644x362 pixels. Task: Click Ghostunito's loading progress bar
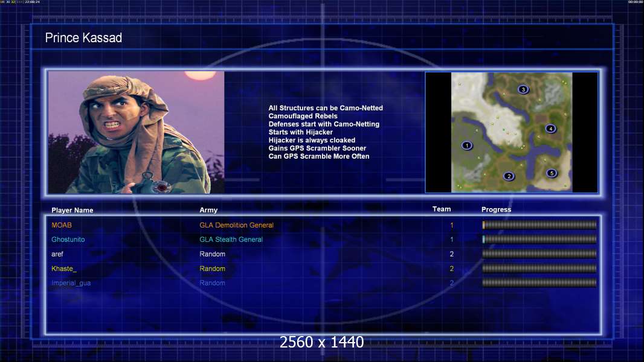pos(539,239)
